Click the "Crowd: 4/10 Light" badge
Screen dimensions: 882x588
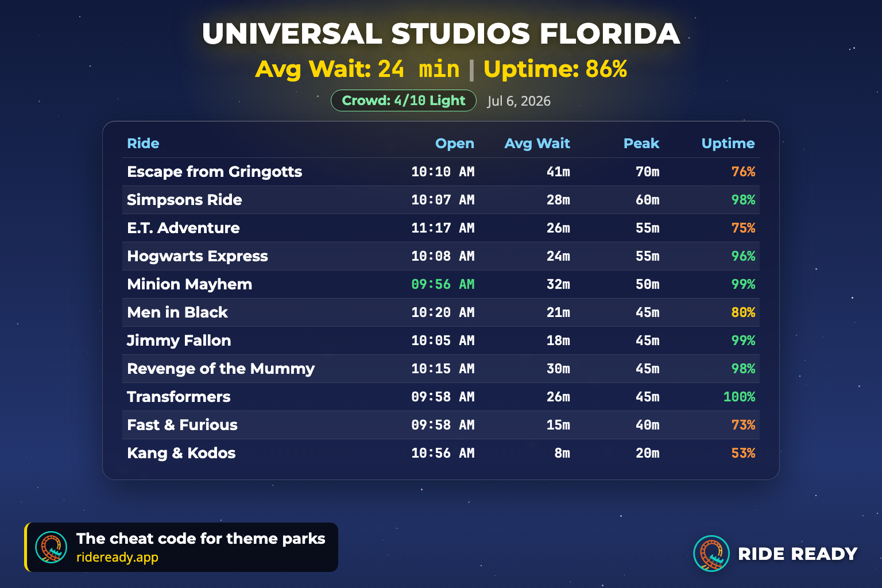pyautogui.click(x=404, y=100)
